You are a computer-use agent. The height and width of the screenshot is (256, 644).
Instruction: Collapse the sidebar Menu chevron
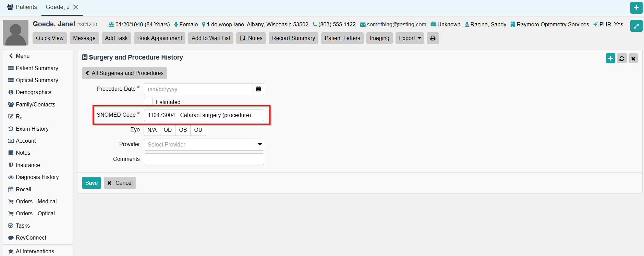pos(11,56)
